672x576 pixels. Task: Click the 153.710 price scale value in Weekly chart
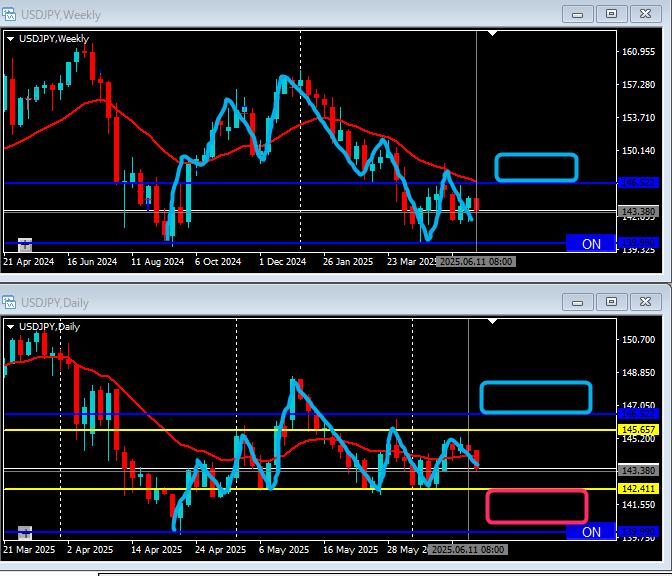pyautogui.click(x=638, y=117)
